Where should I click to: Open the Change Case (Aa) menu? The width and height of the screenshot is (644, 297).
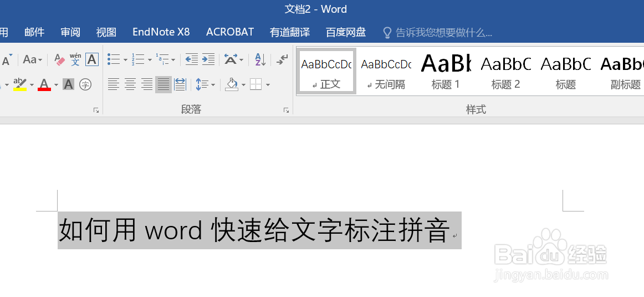33,59
